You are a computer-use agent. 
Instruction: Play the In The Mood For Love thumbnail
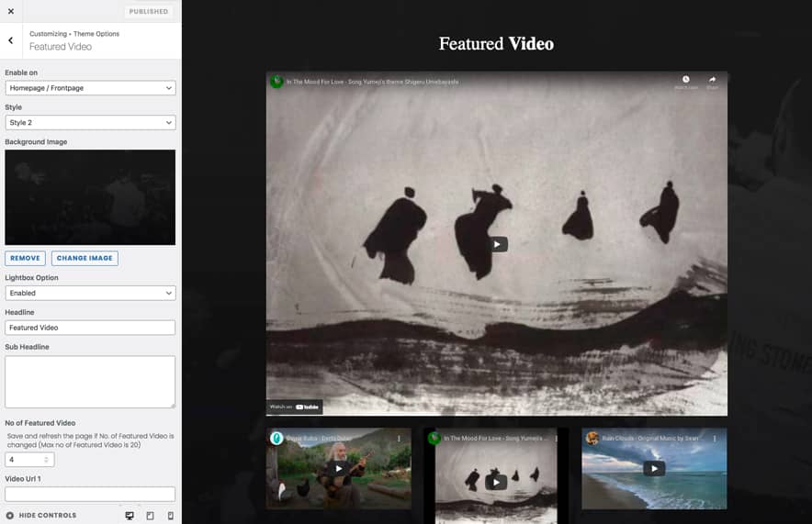point(496,483)
